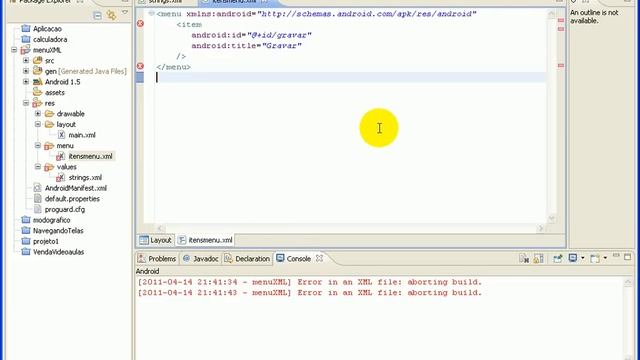Expand the src folder
This screenshot has height=360, width=640.
(x=26, y=60)
